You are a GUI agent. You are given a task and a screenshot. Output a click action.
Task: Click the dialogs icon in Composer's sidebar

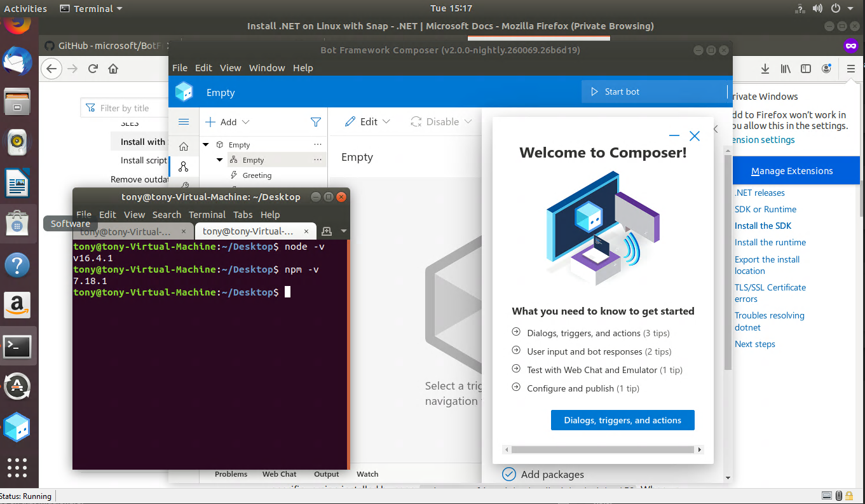184,167
